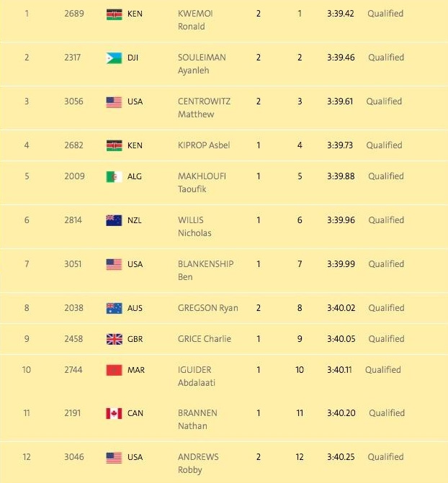Click the Djibouti flag icon
This screenshot has width=448, height=483.
(x=114, y=58)
